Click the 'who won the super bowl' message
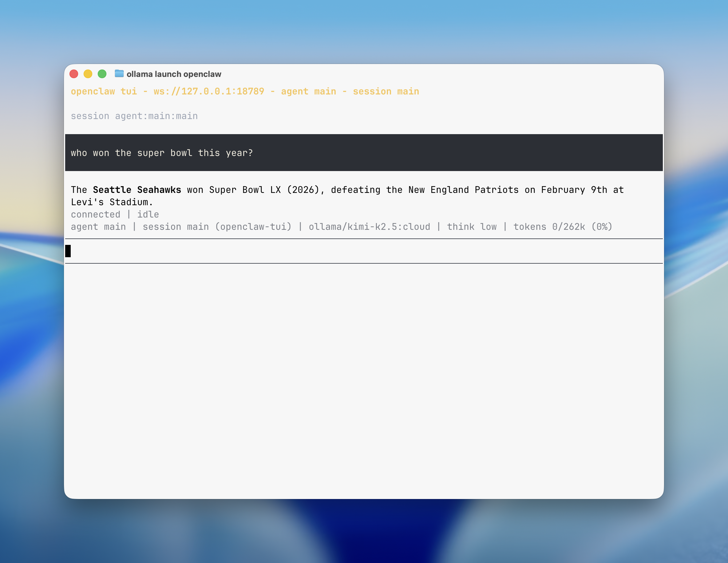This screenshot has height=563, width=728. 162,153
